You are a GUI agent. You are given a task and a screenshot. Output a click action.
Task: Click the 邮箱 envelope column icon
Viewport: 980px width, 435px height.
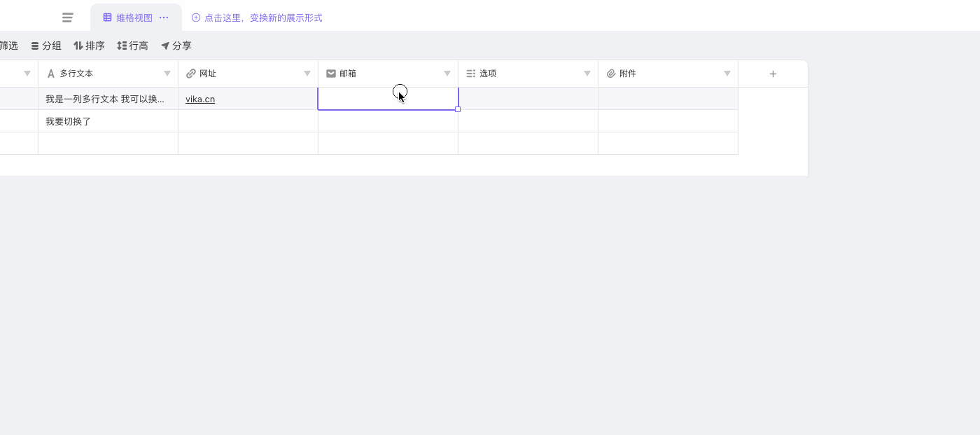[x=331, y=74]
